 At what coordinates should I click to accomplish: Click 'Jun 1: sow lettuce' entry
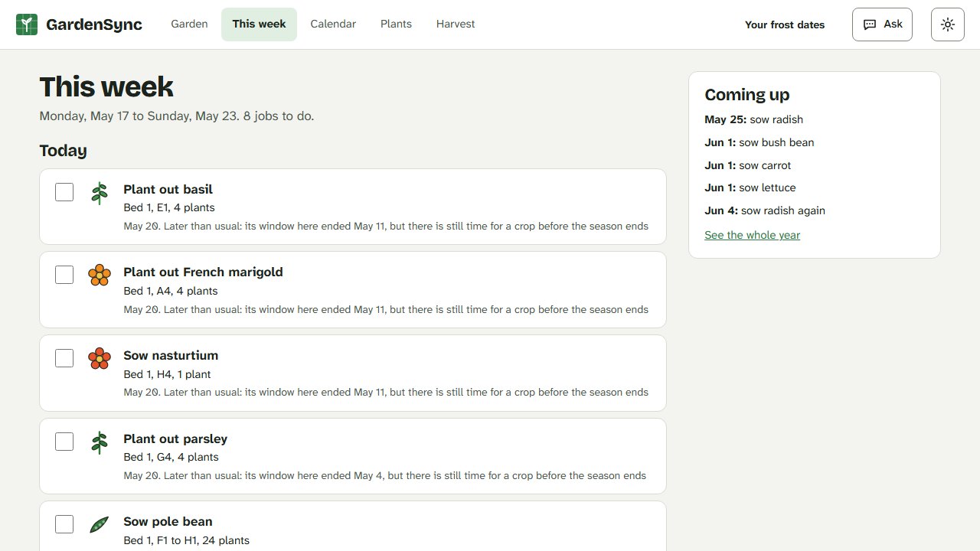(750, 187)
